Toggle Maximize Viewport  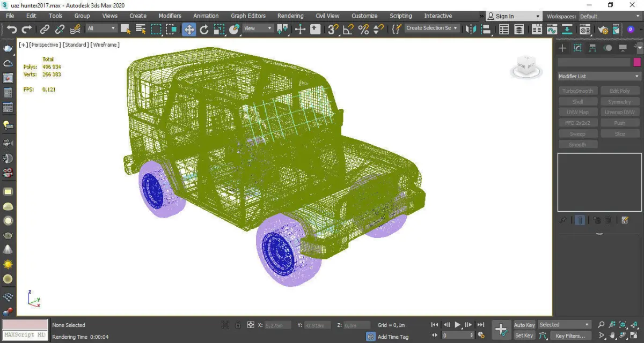pos(634,335)
